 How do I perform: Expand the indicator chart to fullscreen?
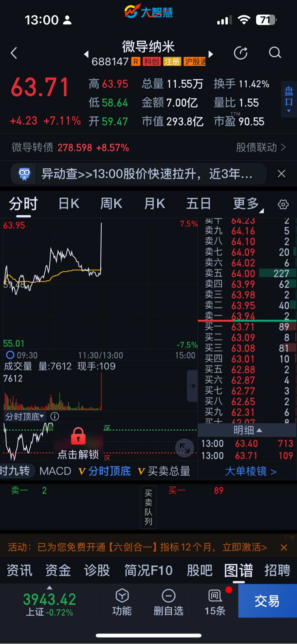185,448
